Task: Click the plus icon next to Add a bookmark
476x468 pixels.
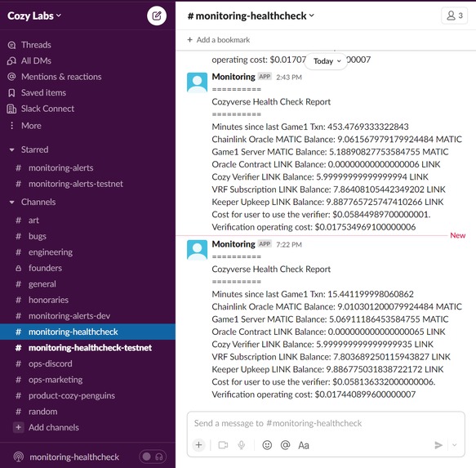Action: coord(189,40)
